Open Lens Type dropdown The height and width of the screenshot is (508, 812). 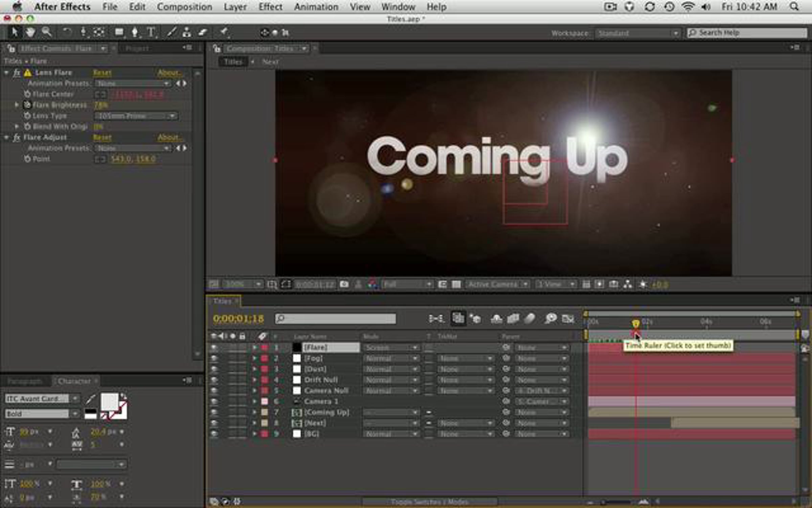point(136,116)
